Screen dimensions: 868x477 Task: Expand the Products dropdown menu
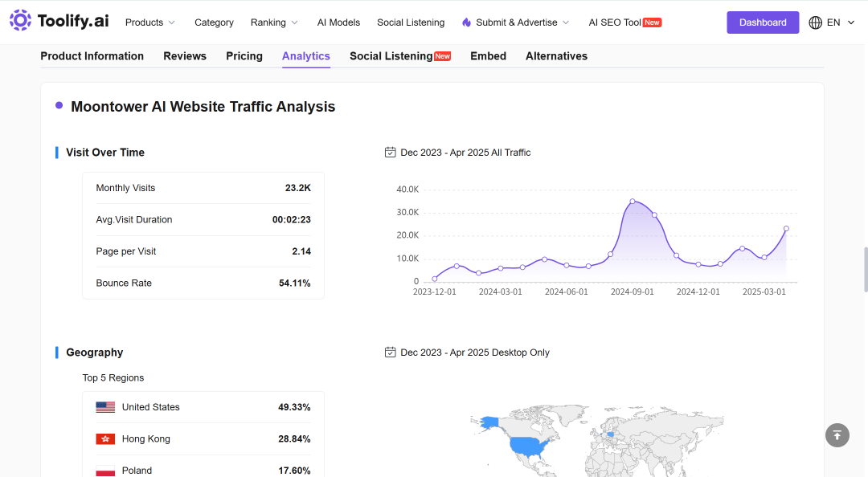point(150,22)
